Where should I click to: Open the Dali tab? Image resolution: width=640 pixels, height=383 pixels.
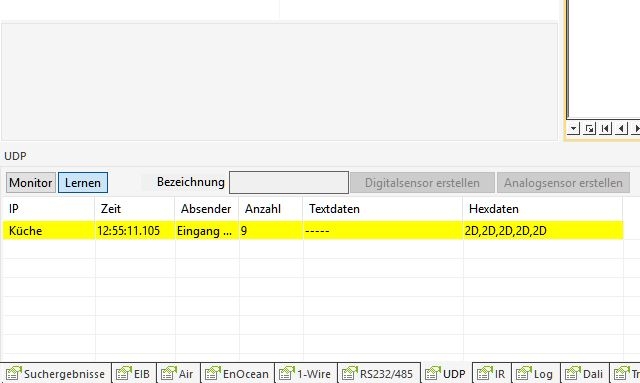tap(585, 373)
